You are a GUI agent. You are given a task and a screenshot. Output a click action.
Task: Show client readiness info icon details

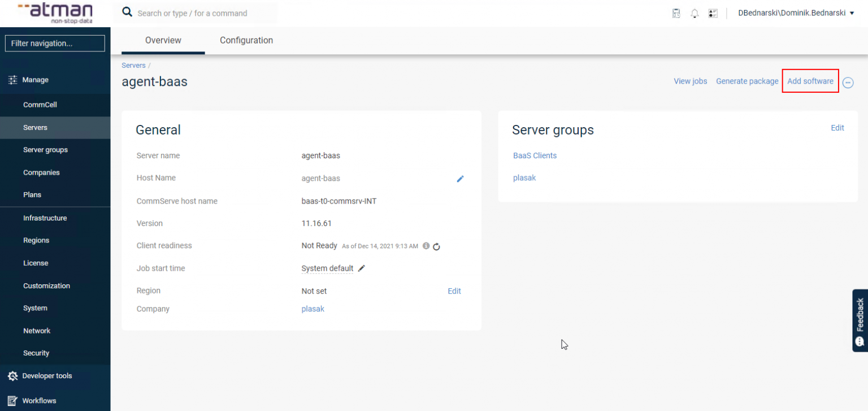click(x=426, y=246)
